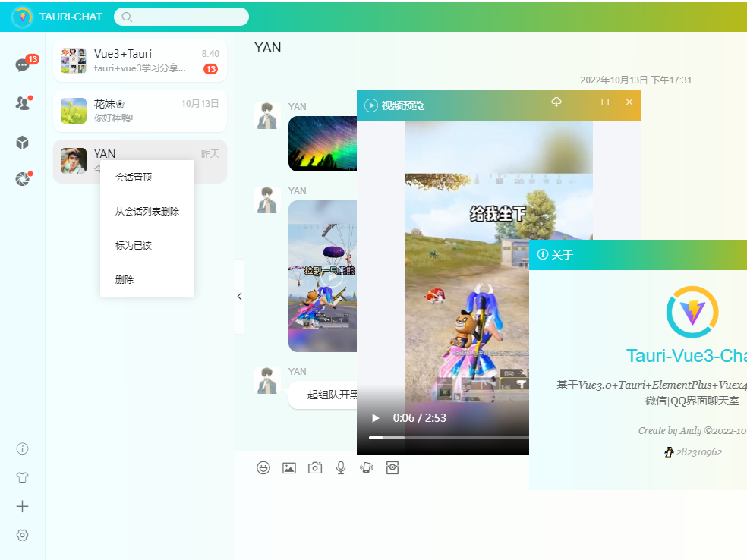This screenshot has height=560, width=747.
Task: Open the info about icon in sidebar
Action: pos(22,448)
